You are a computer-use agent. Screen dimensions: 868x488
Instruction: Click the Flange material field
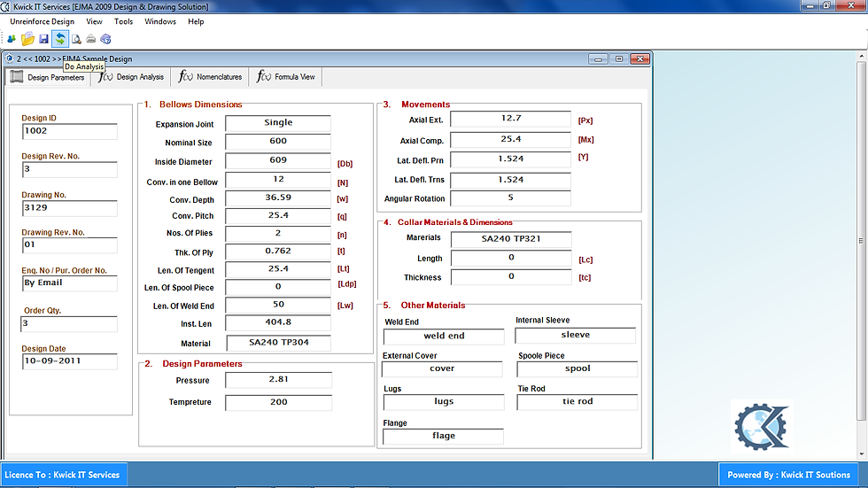click(x=444, y=437)
